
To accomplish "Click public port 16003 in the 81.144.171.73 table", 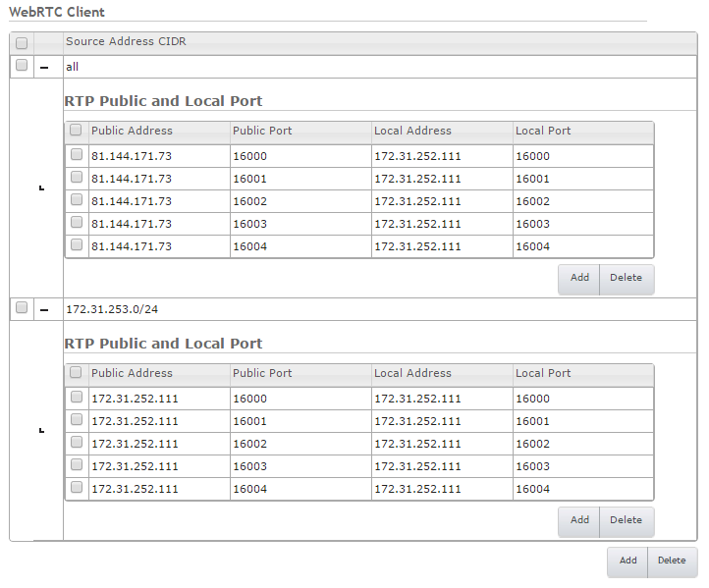I will [250, 224].
